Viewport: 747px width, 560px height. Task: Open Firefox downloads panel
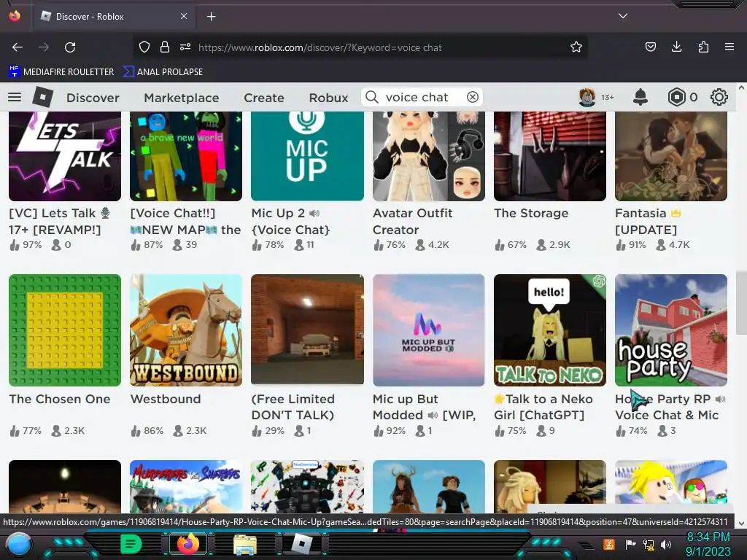coord(676,47)
